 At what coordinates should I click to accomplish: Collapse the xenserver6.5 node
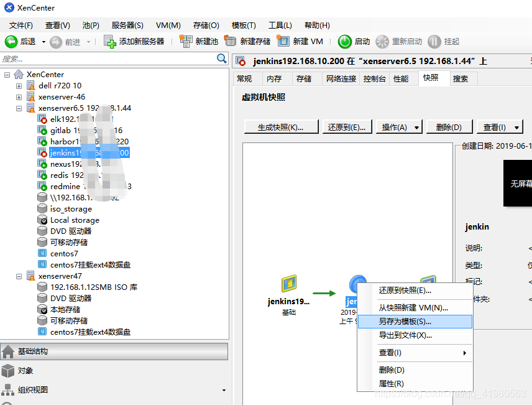(19, 108)
